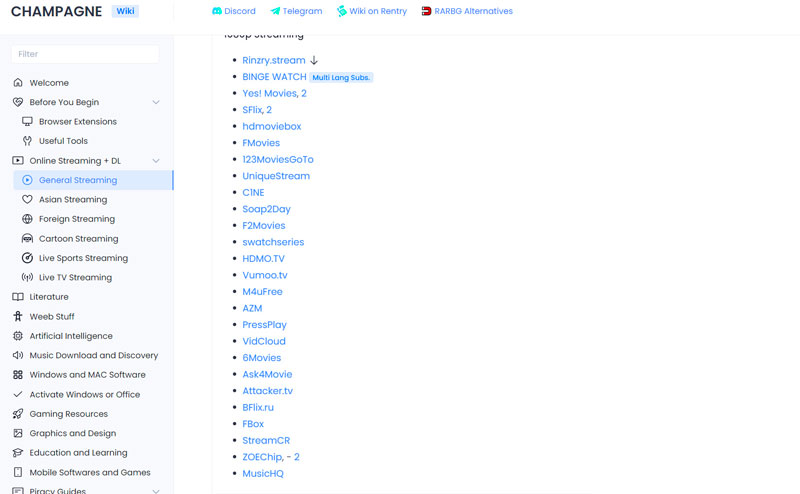Click the Discord icon in top bar

click(217, 11)
